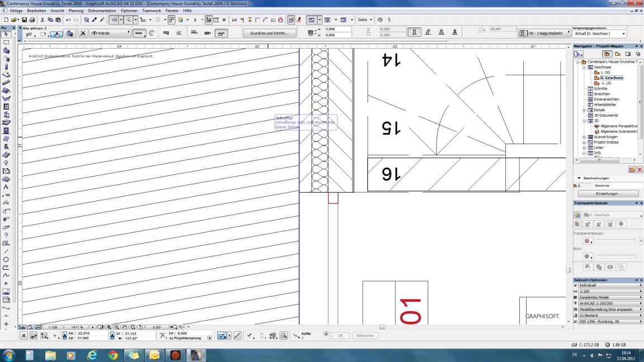This screenshot has width=644, height=362.
Task: Open the GK - 1-lagig beplankt composite dropdown
Action: (544, 34)
